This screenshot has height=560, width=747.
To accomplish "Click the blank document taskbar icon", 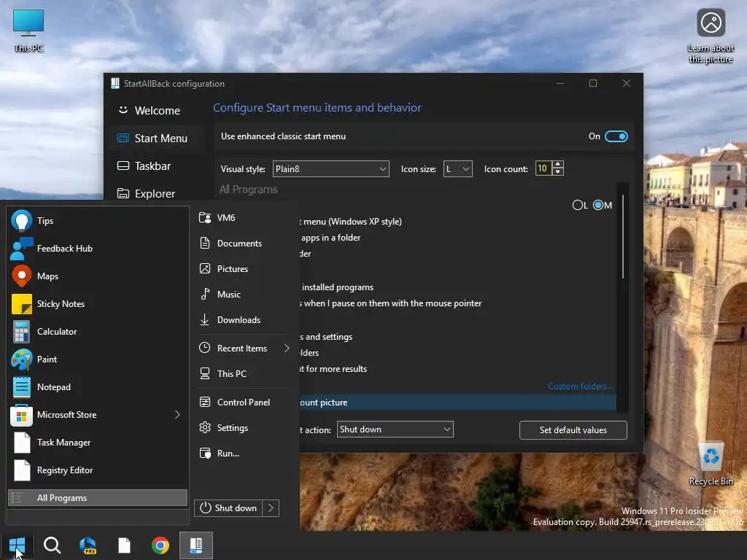I will (124, 545).
